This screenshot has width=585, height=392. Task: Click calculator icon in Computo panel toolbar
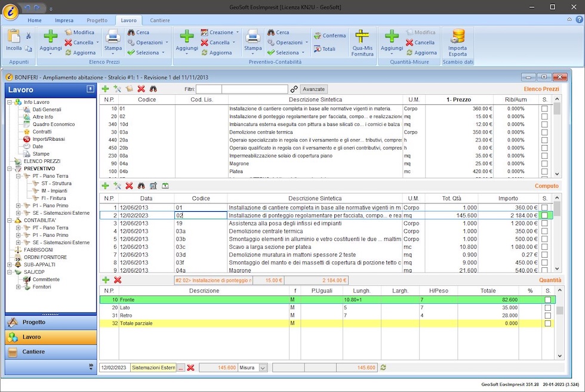(x=153, y=186)
